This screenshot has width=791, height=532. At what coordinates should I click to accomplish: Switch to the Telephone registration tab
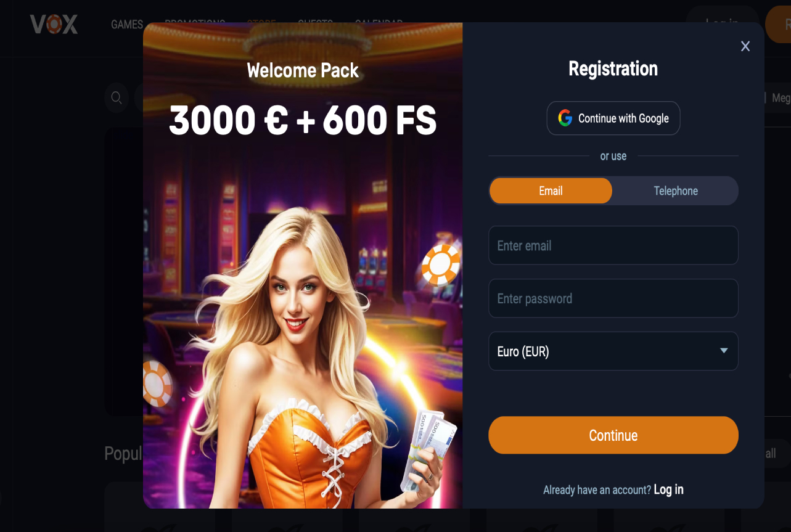(x=676, y=191)
